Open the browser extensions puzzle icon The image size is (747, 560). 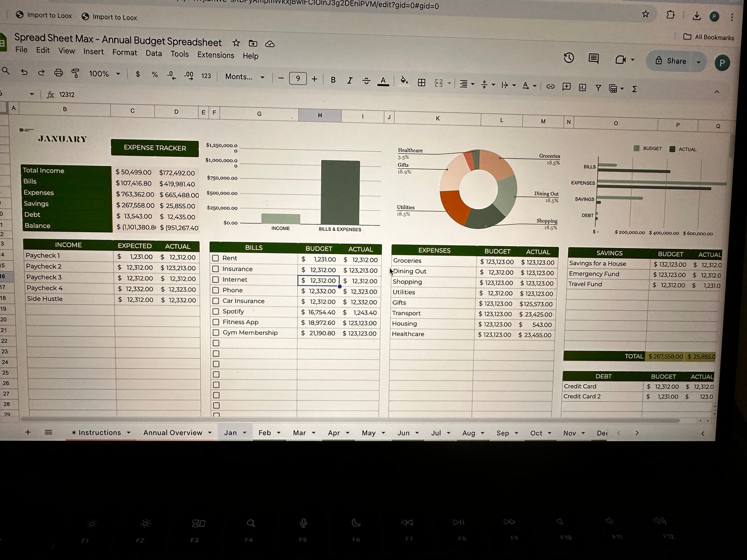tap(671, 15)
